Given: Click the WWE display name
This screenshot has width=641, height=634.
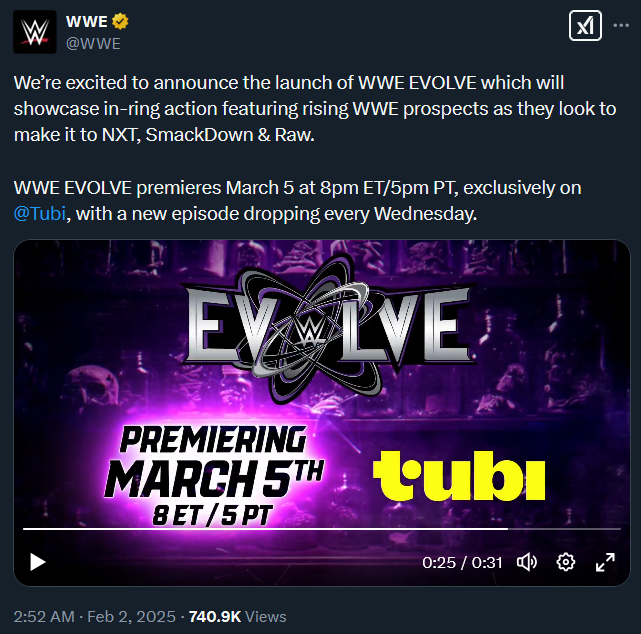Looking at the screenshot, I should tap(87, 21).
